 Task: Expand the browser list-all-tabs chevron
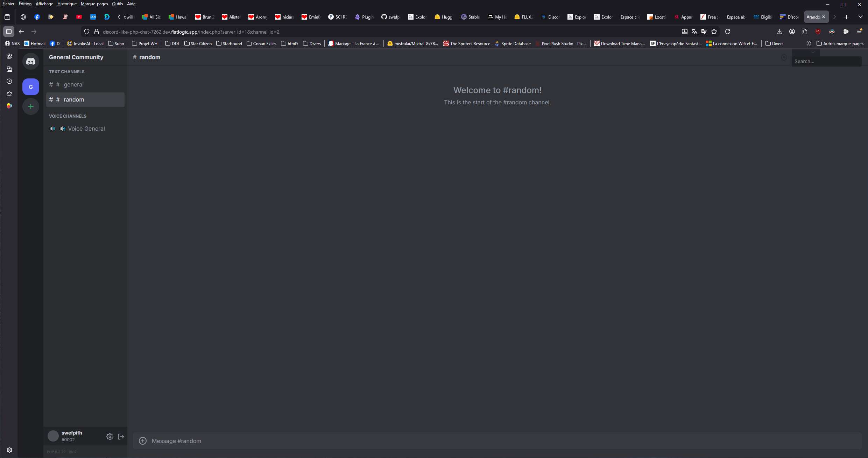click(860, 17)
